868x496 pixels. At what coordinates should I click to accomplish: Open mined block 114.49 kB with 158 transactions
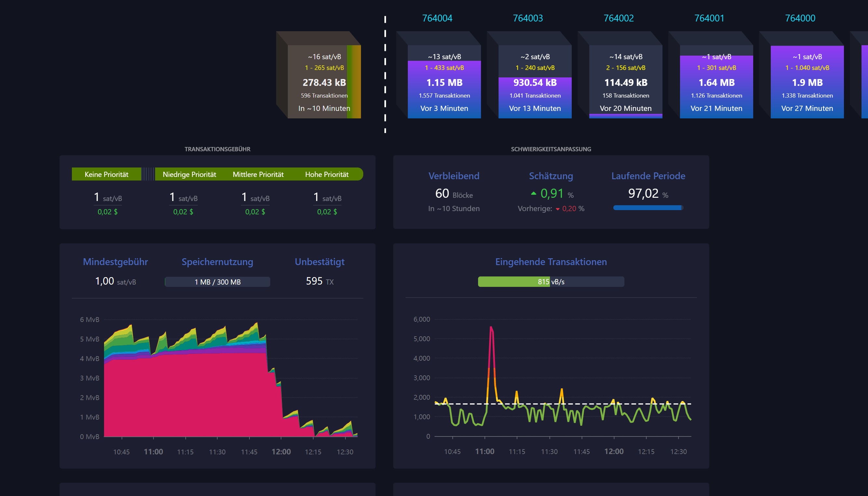tap(625, 82)
